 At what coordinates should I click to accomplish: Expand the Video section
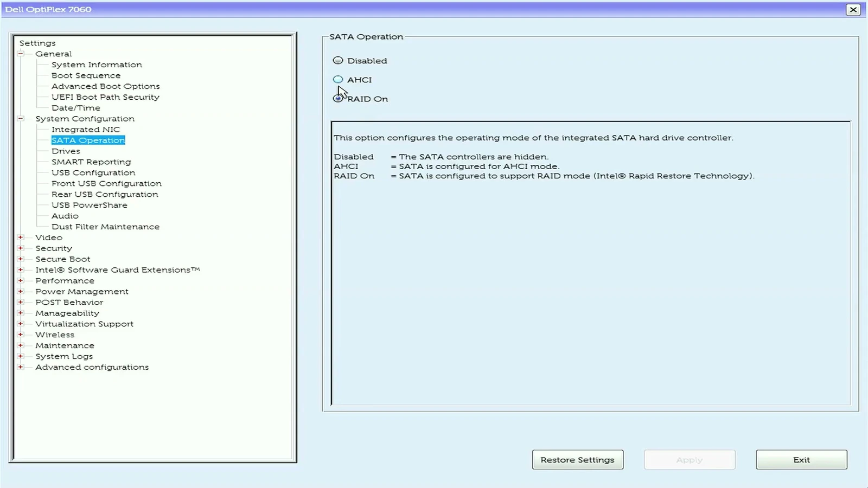pyautogui.click(x=21, y=237)
